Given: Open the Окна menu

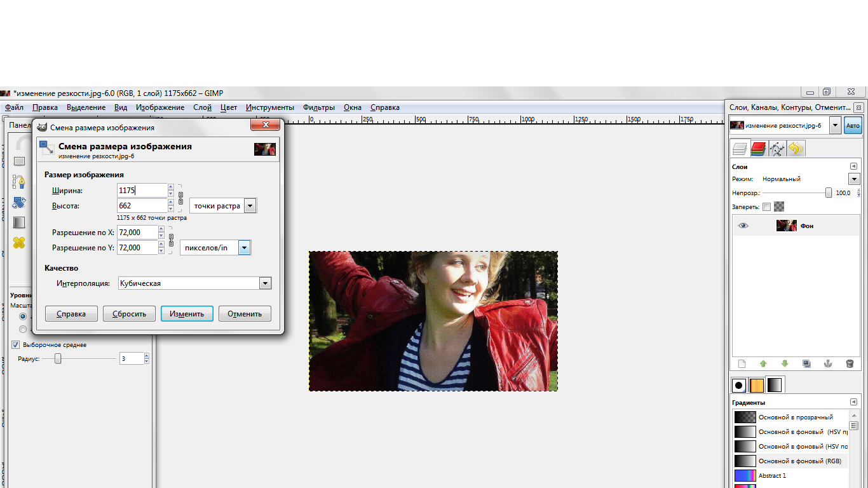Looking at the screenshot, I should point(353,107).
